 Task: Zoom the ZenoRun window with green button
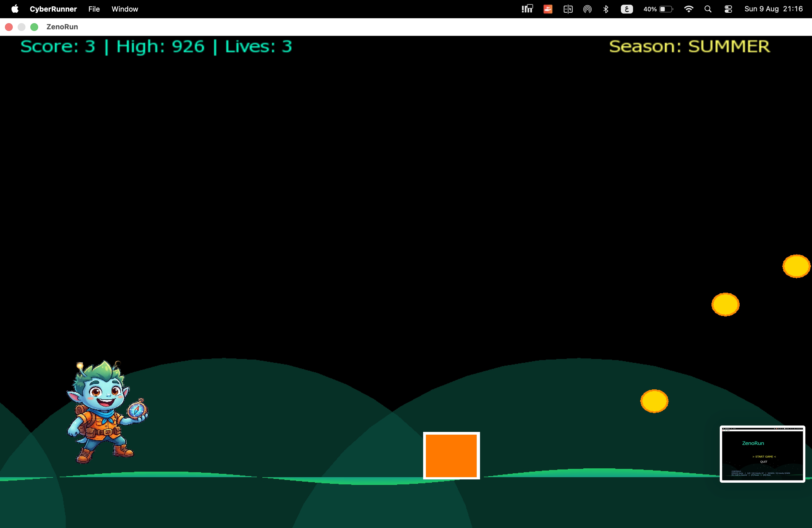[34, 27]
